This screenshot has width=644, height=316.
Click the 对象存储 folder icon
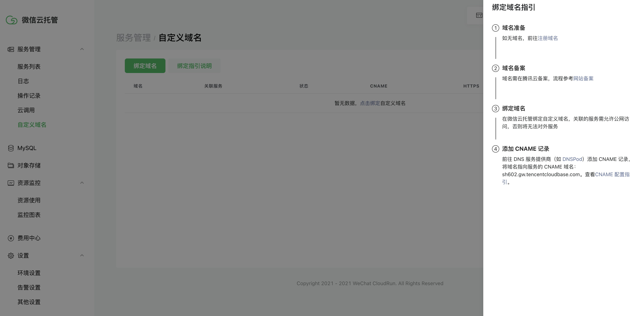[x=11, y=165]
